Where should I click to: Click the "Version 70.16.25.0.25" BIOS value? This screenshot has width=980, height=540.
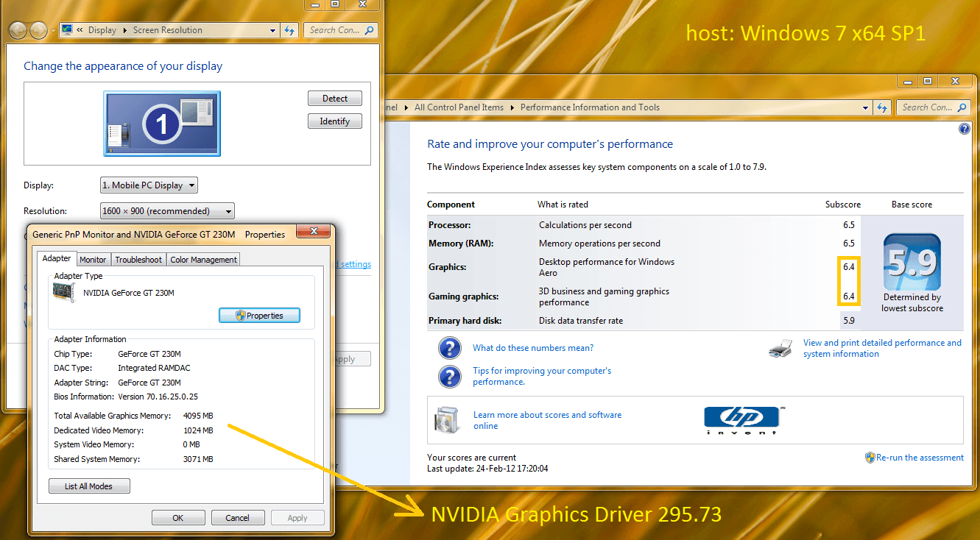pyautogui.click(x=158, y=397)
